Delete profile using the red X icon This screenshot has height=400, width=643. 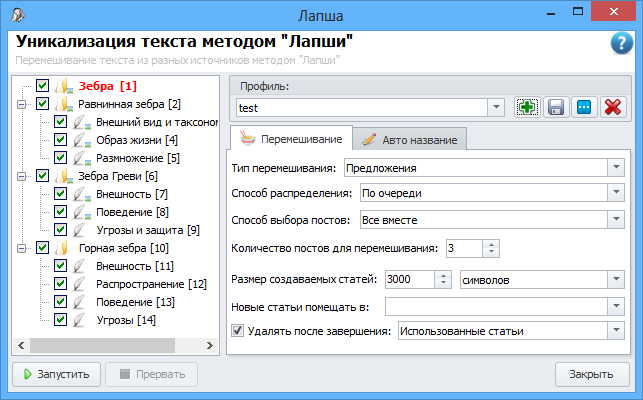614,107
